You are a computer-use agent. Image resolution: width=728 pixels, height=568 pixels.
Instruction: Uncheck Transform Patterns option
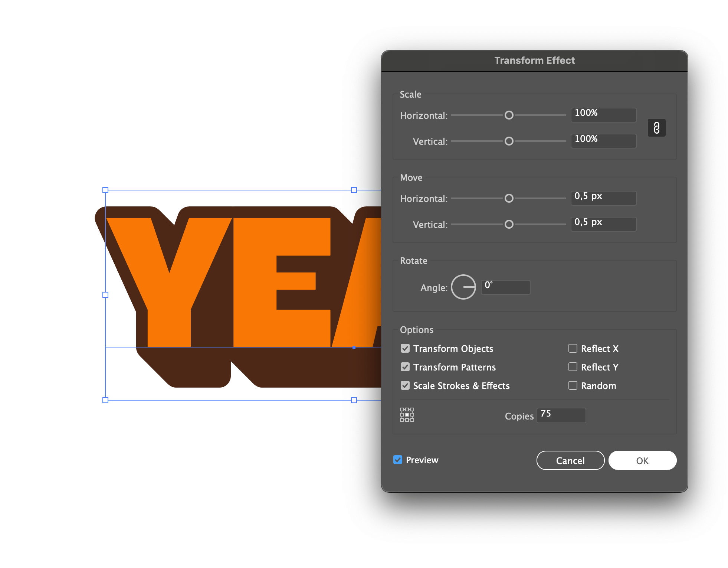point(405,367)
